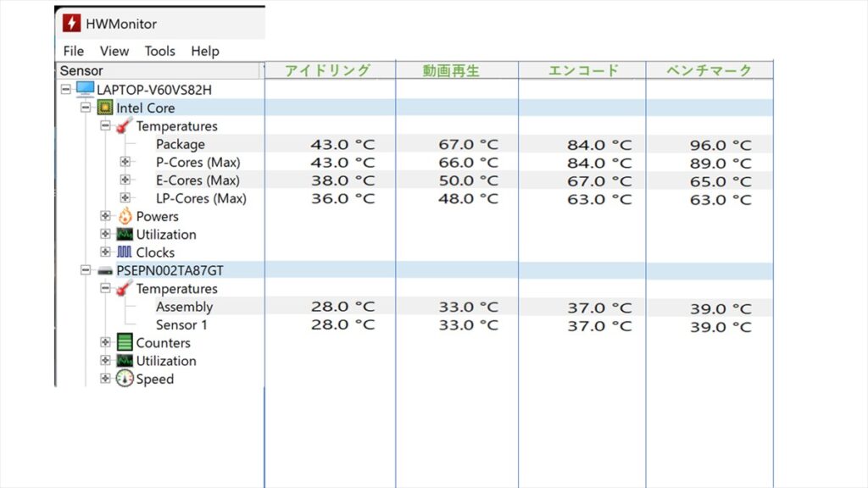Expand the Speed group
The height and width of the screenshot is (488, 868).
[x=105, y=379]
